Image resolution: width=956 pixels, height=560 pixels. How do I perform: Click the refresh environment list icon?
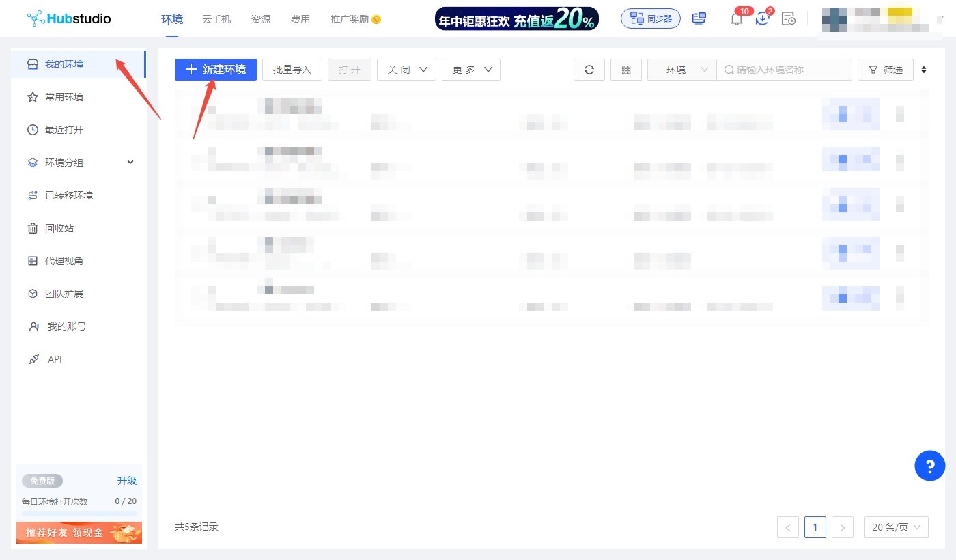click(x=589, y=70)
